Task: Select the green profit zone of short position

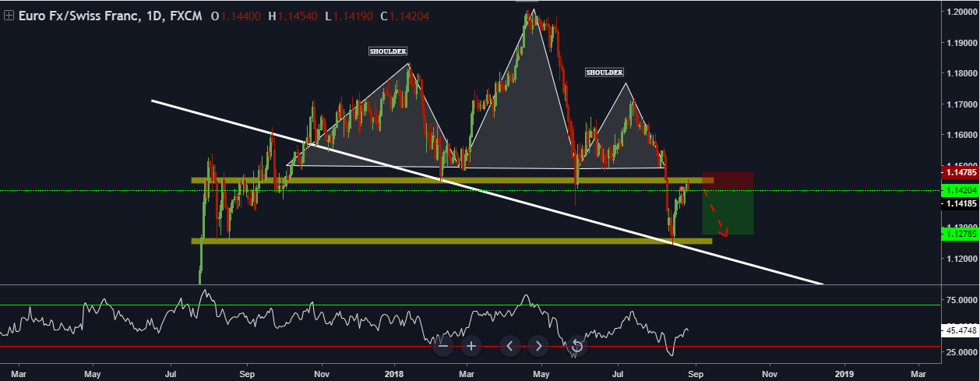Action: click(728, 212)
